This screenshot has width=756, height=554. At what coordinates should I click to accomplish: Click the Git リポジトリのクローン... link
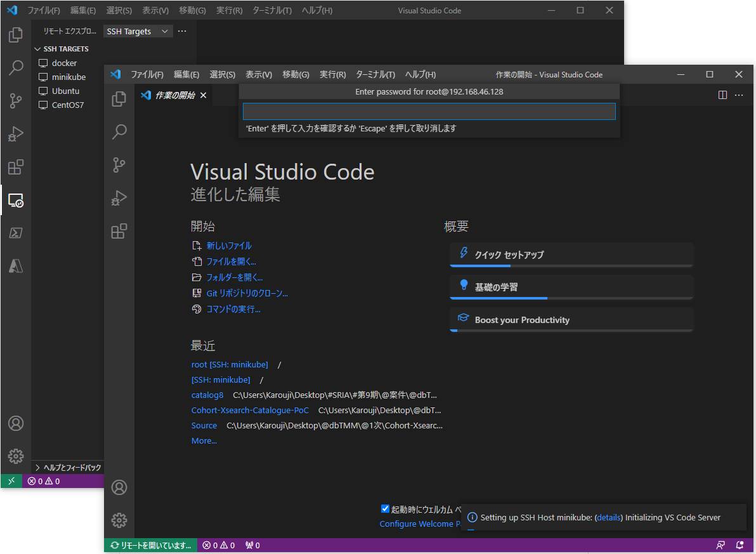tap(247, 293)
